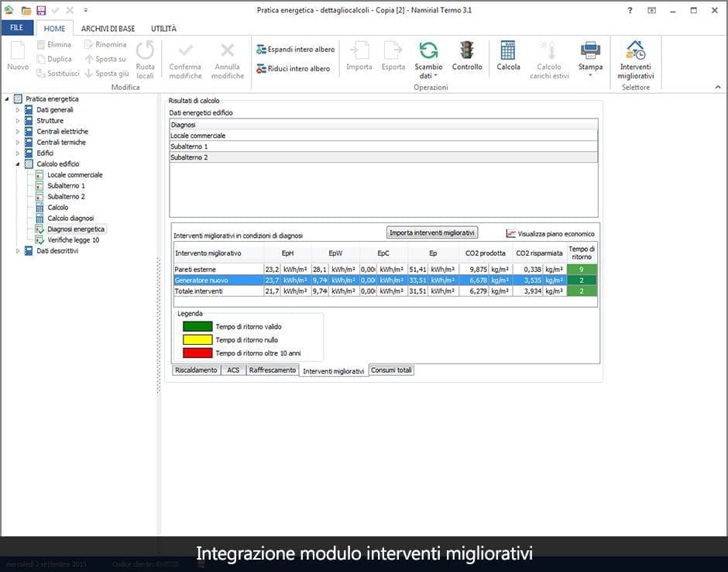The width and height of the screenshot is (728, 572).
Task: Open Interventi migliorativi selector icon
Action: (x=636, y=52)
